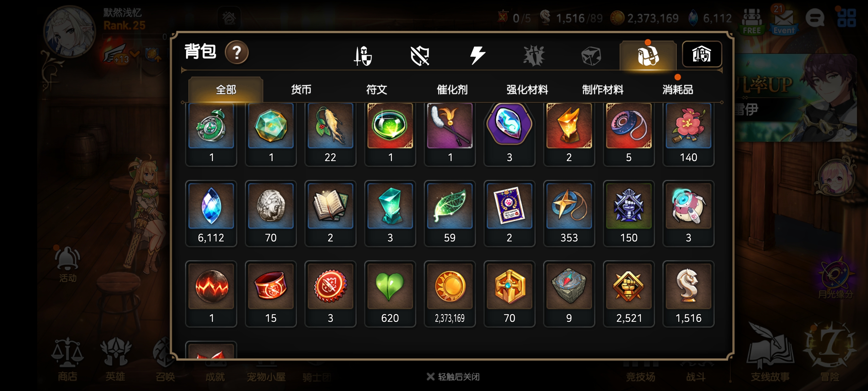Select the spiky artifact category icon
The height and width of the screenshot is (391, 868).
point(534,56)
